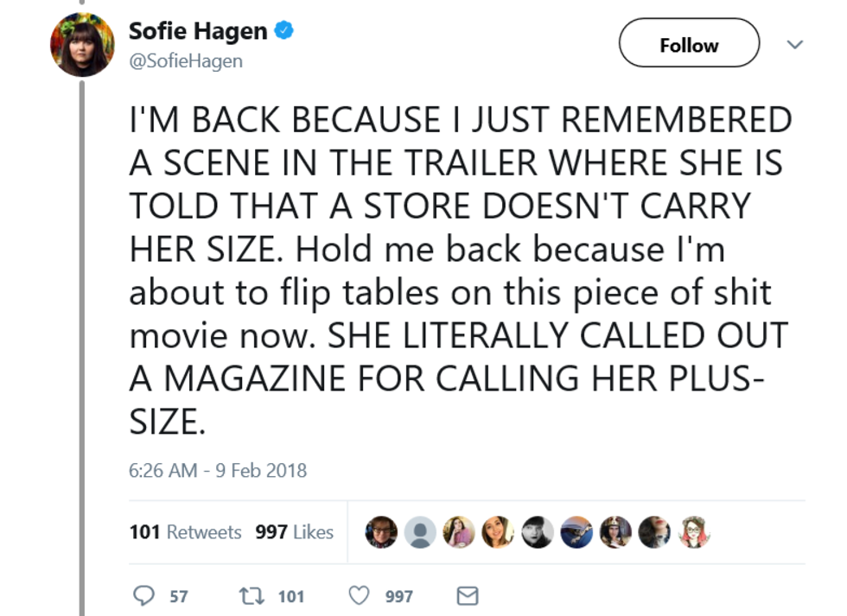The image size is (847, 616).
Task: Click the anonymous default profile liker avatar
Action: point(420,532)
